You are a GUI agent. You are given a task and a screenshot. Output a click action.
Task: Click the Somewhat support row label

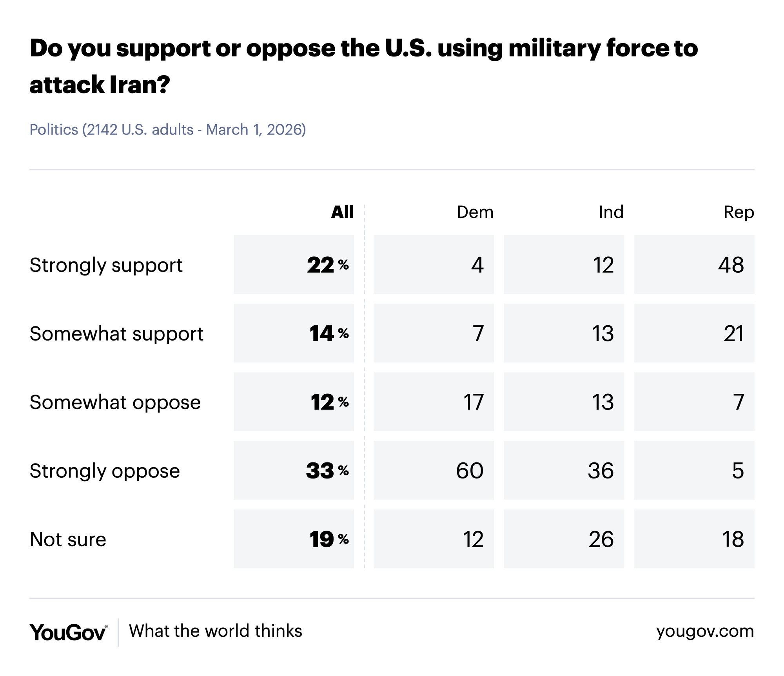[x=116, y=334]
